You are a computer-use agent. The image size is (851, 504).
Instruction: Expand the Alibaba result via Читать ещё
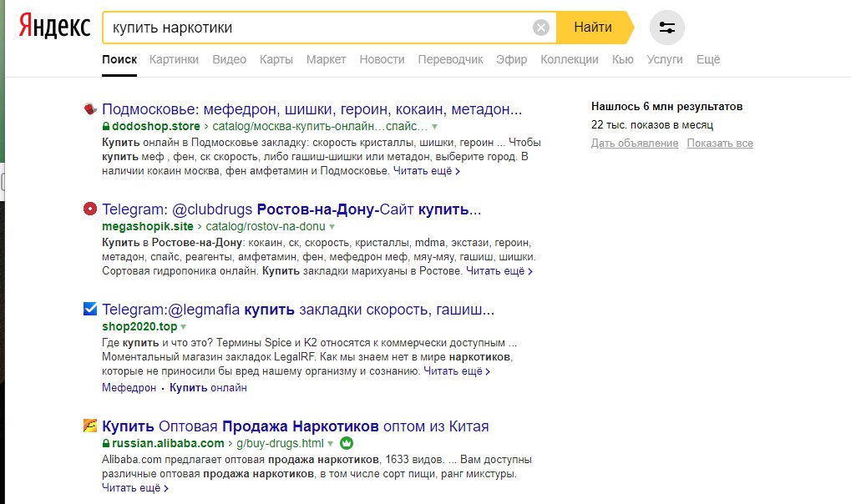tap(135, 487)
